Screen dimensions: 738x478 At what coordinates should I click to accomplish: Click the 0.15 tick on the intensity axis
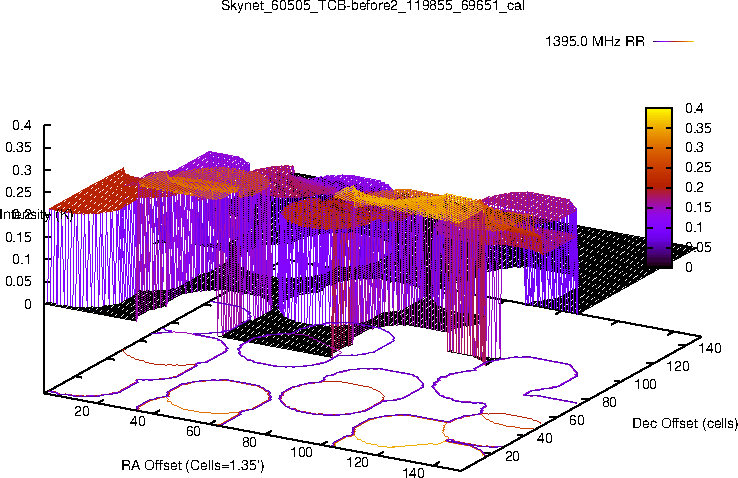tap(18, 237)
